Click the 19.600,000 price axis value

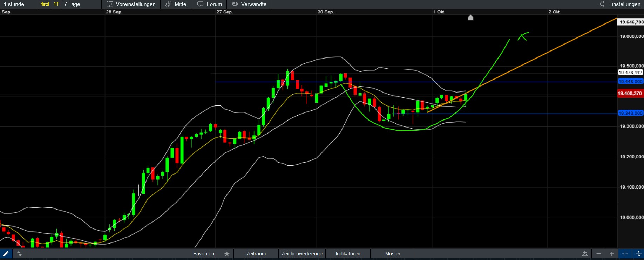[632, 36]
